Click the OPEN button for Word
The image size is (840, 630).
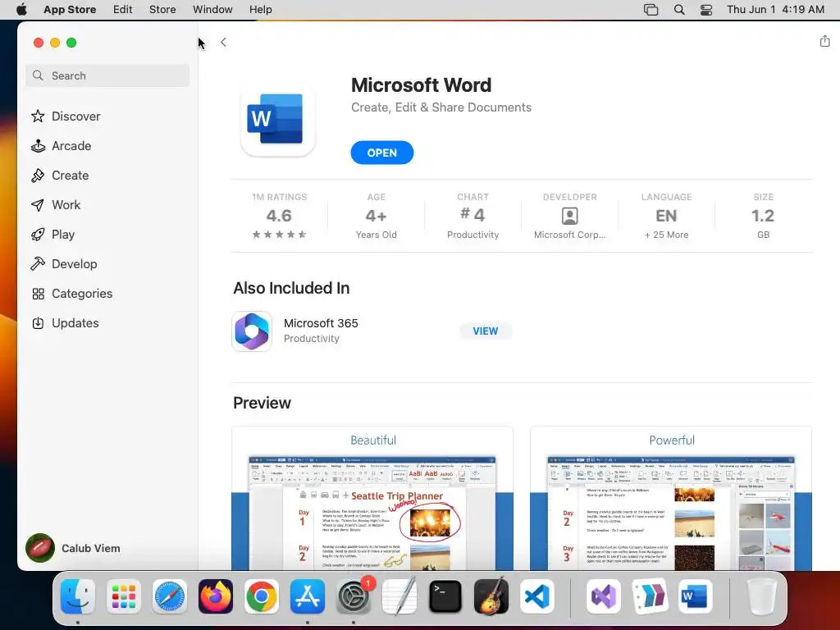click(382, 153)
